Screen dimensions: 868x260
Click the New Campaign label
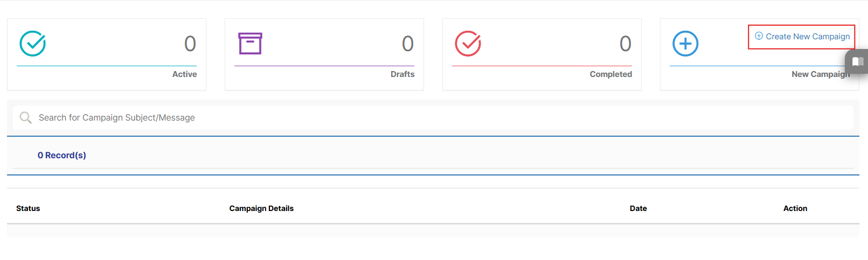coord(821,74)
